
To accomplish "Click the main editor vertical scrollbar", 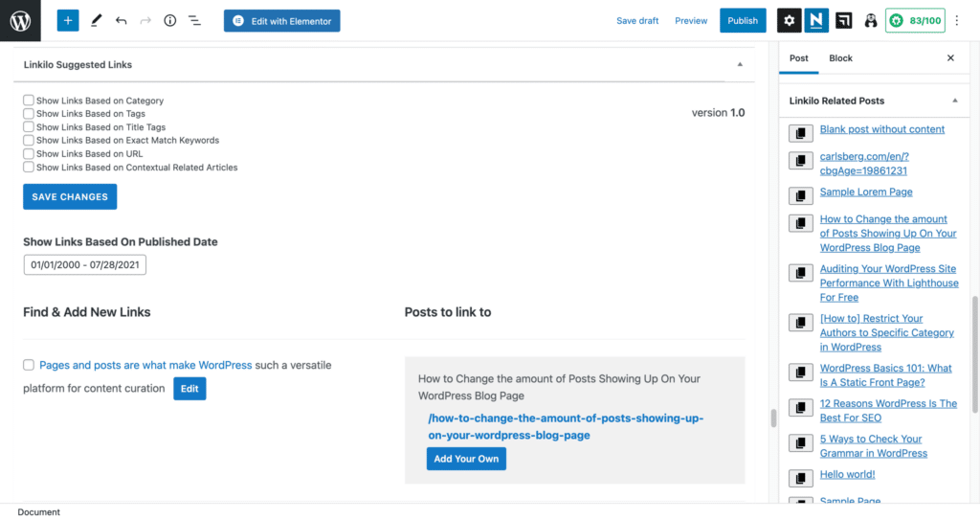I will 773,418.
